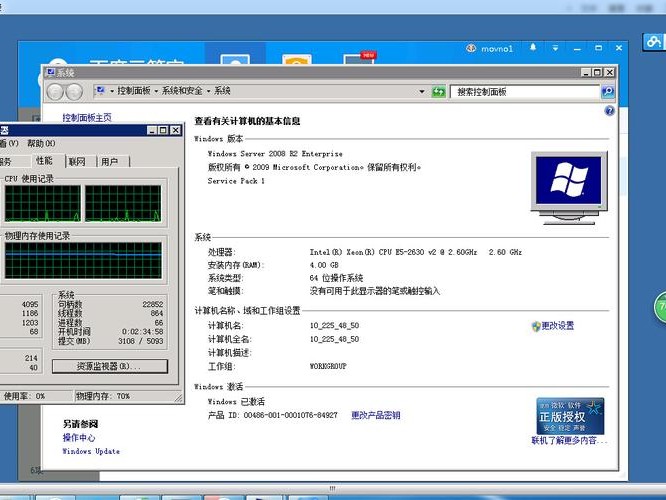Click the 64 位操作系统 system type text

(x=336, y=278)
